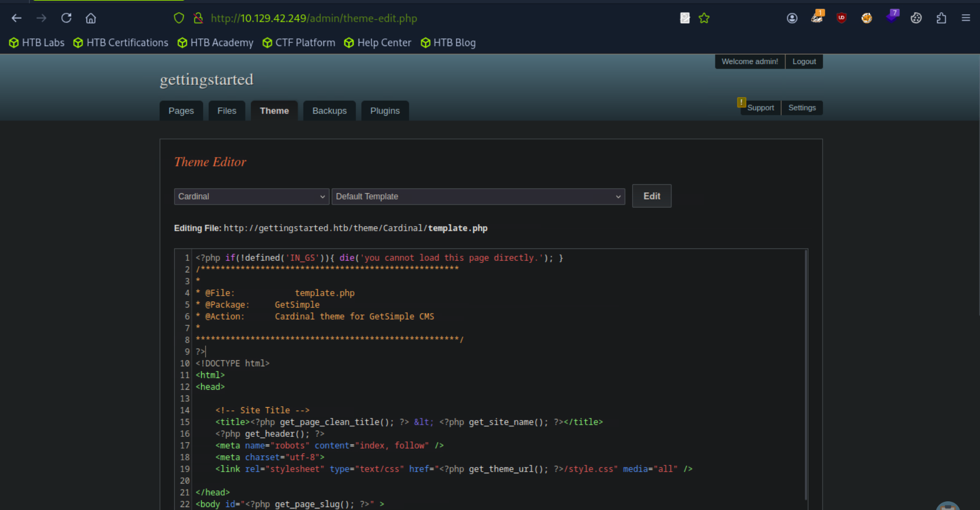The height and width of the screenshot is (510, 980).
Task: Switch to the Files tab
Action: click(227, 111)
